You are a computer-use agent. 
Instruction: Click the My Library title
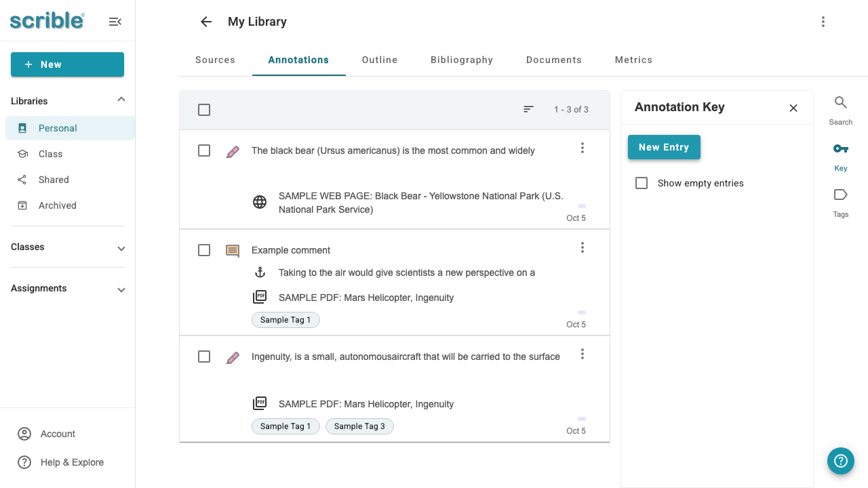pos(257,22)
